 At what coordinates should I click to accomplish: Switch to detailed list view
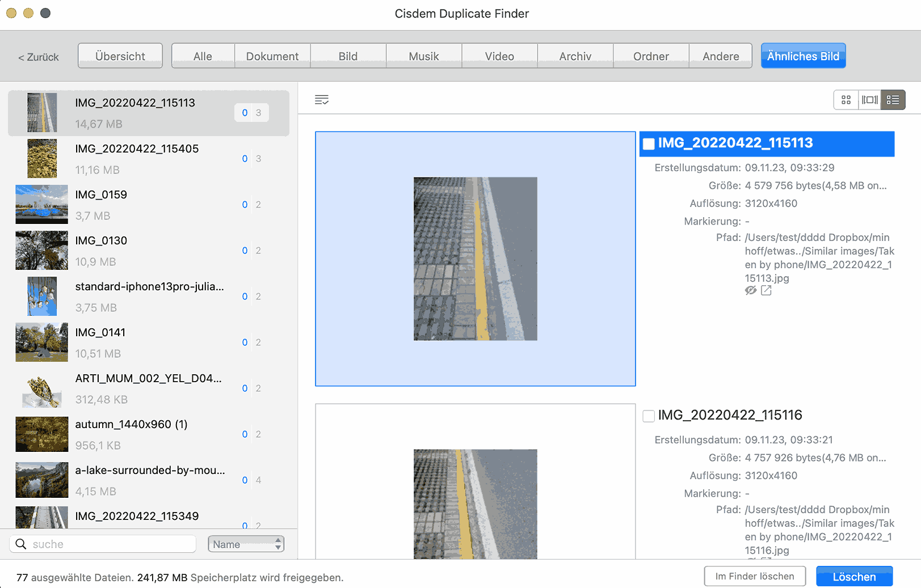pos(893,100)
